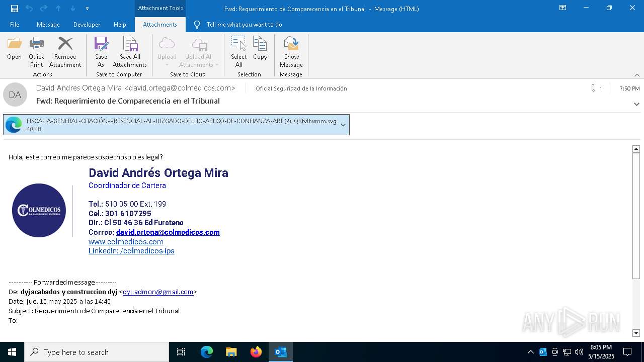The width and height of the screenshot is (644, 362).
Task: Open the File menu
Action: pyautogui.click(x=15, y=25)
